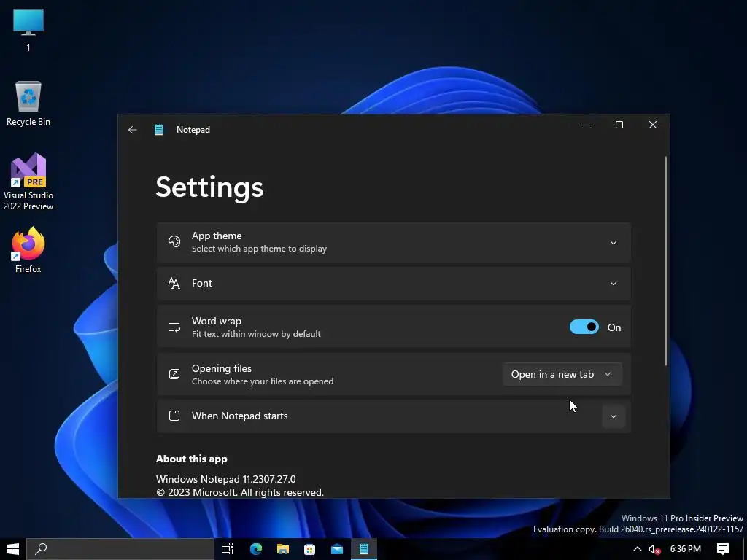This screenshot has width=747, height=560.
Task: Click the taskbar search magnifier icon
Action: [x=41, y=549]
